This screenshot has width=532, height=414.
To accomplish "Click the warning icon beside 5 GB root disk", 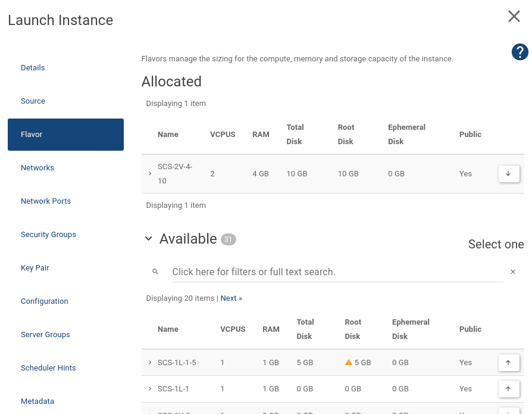I will (349, 362).
